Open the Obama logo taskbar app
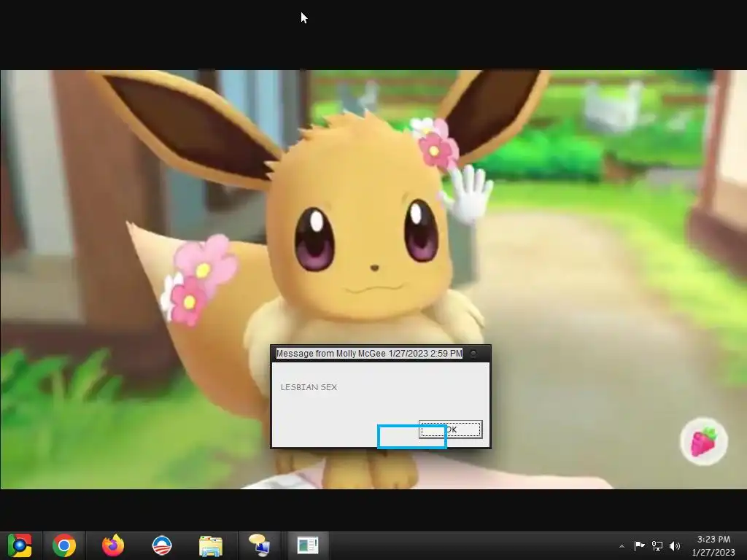Image resolution: width=747 pixels, height=560 pixels. point(162,545)
